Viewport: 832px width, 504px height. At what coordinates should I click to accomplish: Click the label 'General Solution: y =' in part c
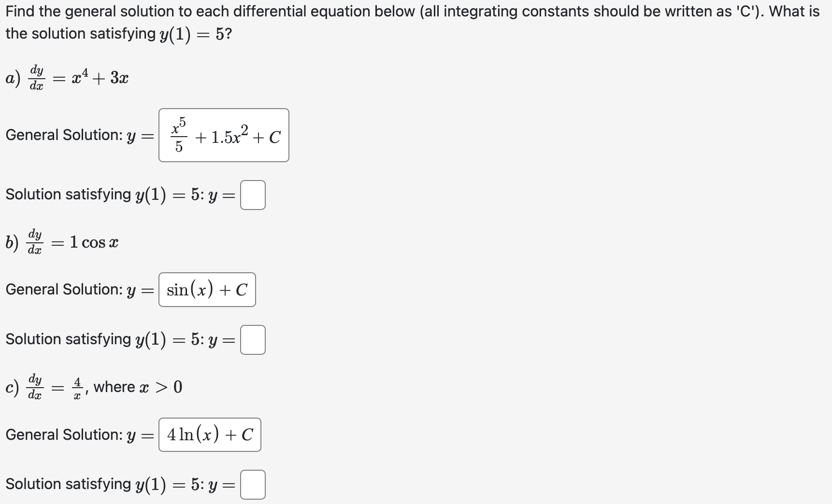click(77, 434)
